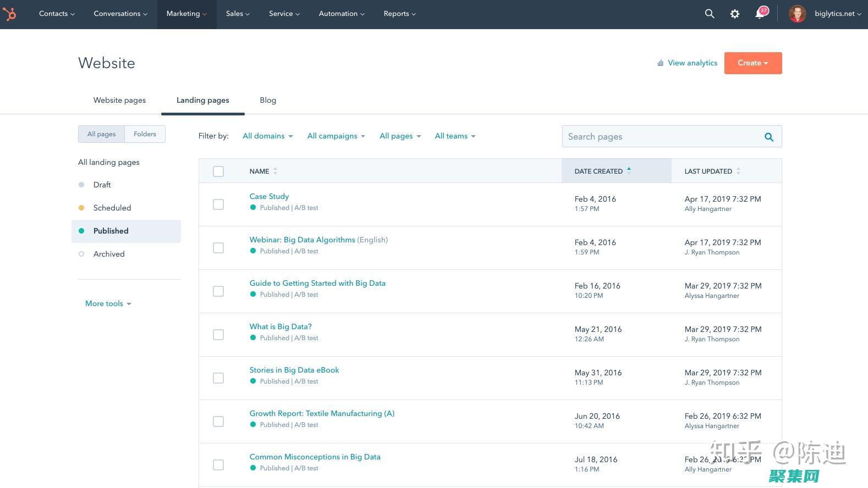Select the What is Big Data? row checkbox
868x488 pixels.
[218, 335]
